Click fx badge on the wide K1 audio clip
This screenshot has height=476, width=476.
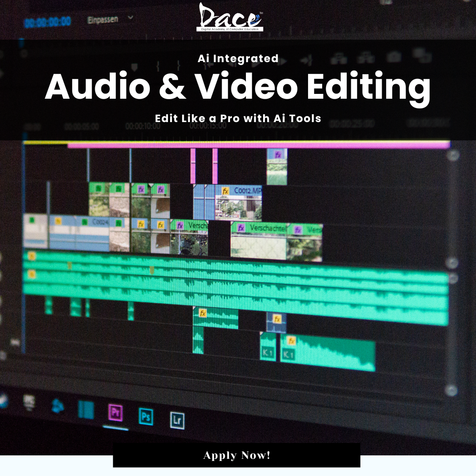pos(291,341)
